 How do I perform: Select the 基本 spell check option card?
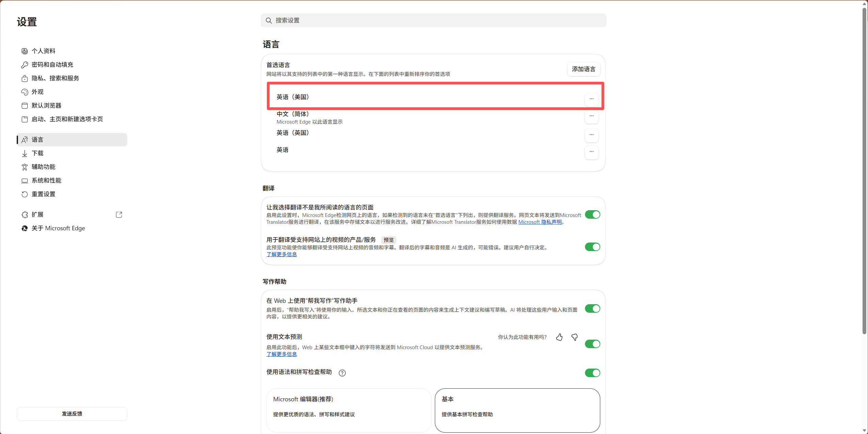pyautogui.click(x=517, y=410)
